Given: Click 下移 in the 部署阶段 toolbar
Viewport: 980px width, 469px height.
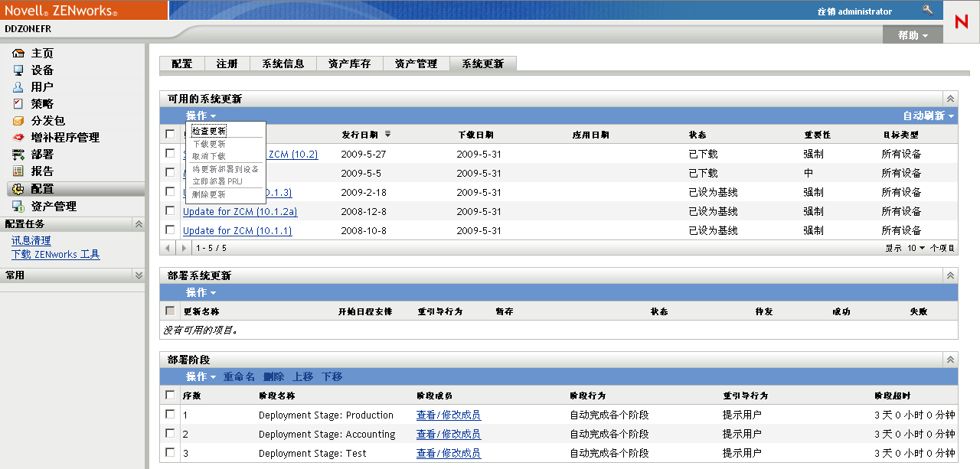Looking at the screenshot, I should click(x=332, y=376).
